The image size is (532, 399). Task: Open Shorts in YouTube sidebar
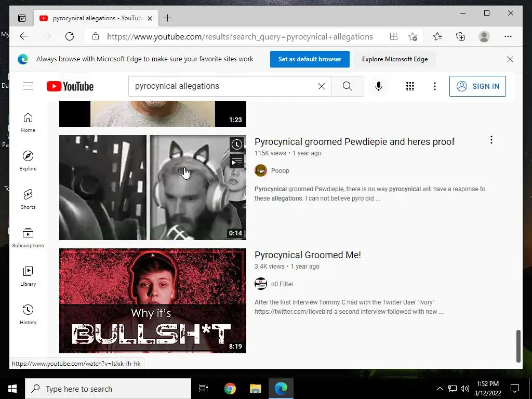click(28, 199)
